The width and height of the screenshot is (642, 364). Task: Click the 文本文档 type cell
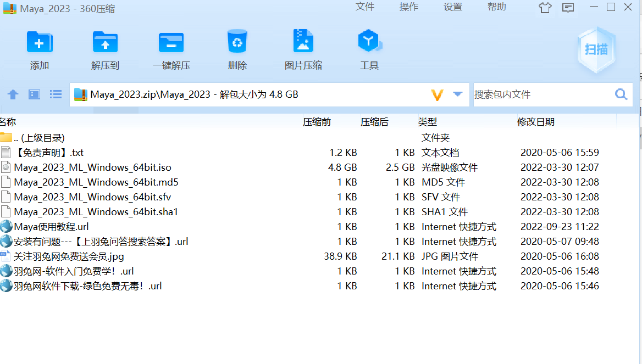440,153
